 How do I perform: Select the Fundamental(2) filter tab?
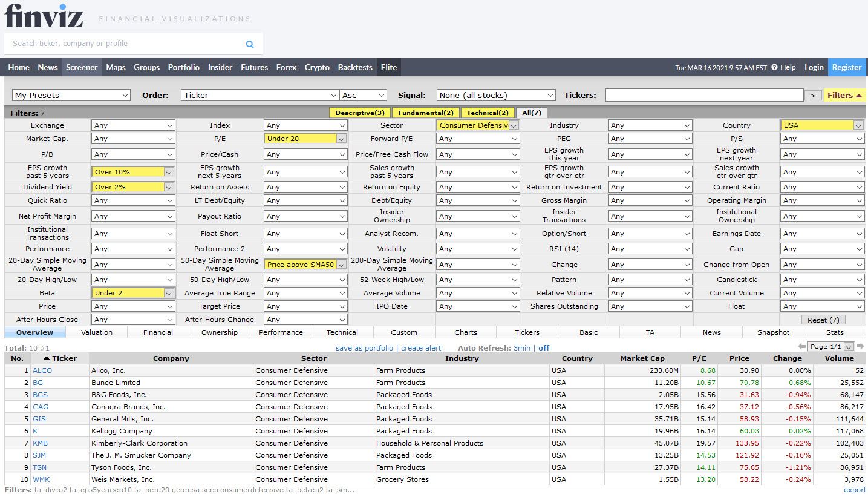point(426,113)
